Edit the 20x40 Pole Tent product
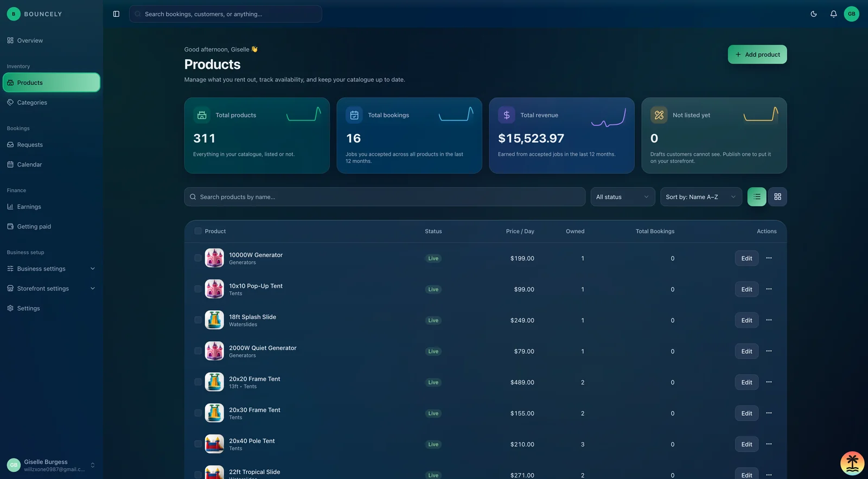 (746, 444)
